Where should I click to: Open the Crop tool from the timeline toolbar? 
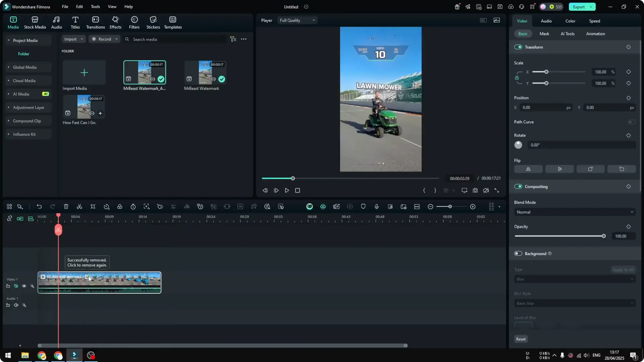(93, 206)
